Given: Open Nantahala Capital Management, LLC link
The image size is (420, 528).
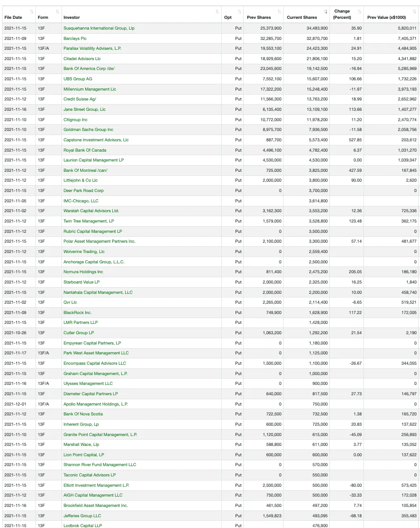Looking at the screenshot, I should point(98,292).
